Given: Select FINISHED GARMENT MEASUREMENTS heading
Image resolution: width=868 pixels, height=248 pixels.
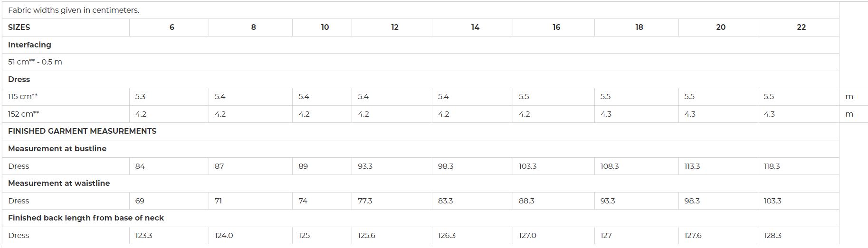Looking at the screenshot, I should (x=82, y=131).
